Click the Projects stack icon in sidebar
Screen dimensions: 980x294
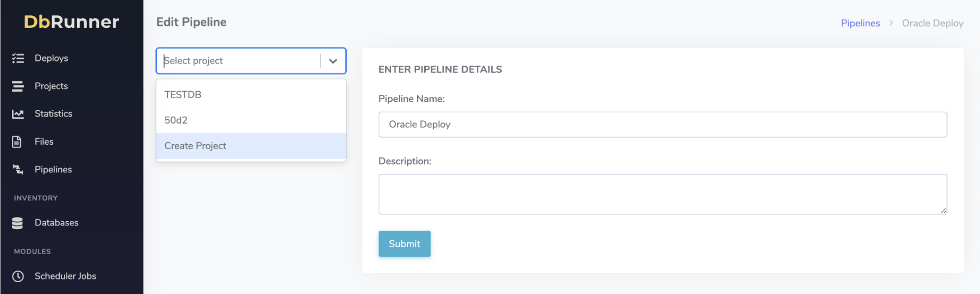point(18,86)
